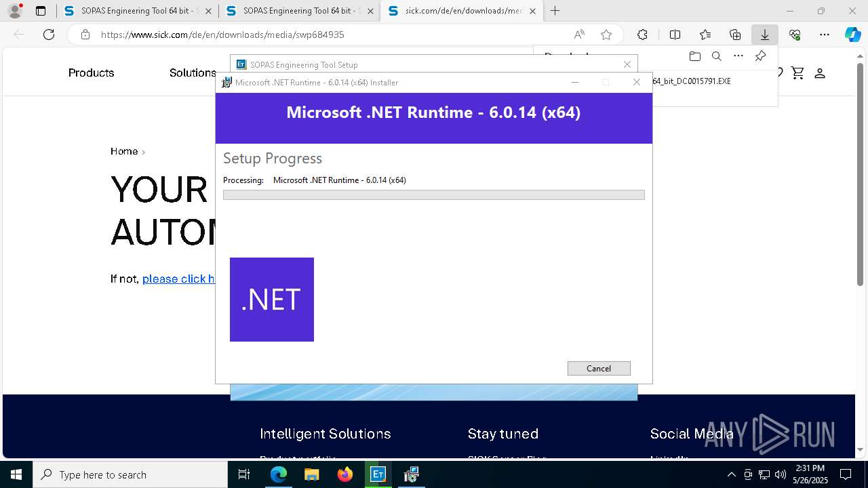Open the taskbar clock and date

[x=810, y=474]
